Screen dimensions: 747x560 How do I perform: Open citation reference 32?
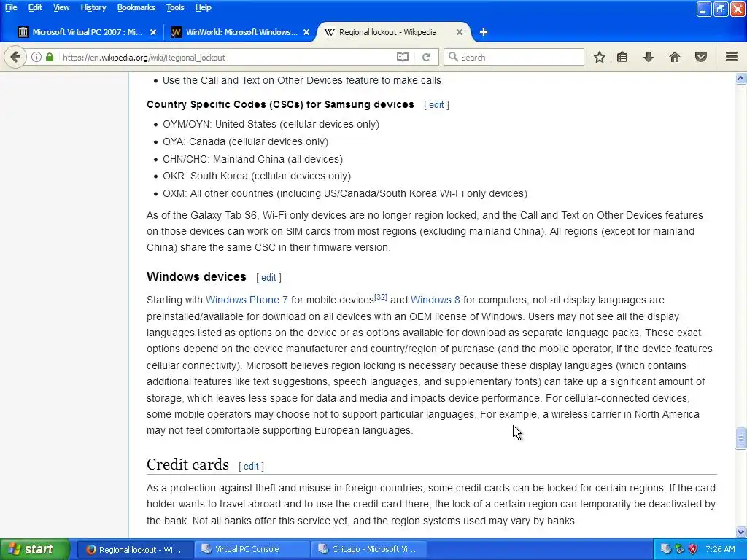(381, 297)
